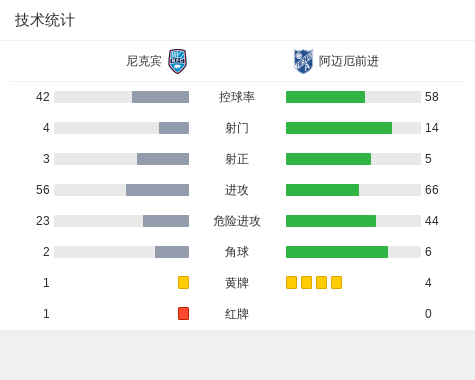
Task: Click the gray 射正 bar showing 3
Action: click(x=163, y=159)
